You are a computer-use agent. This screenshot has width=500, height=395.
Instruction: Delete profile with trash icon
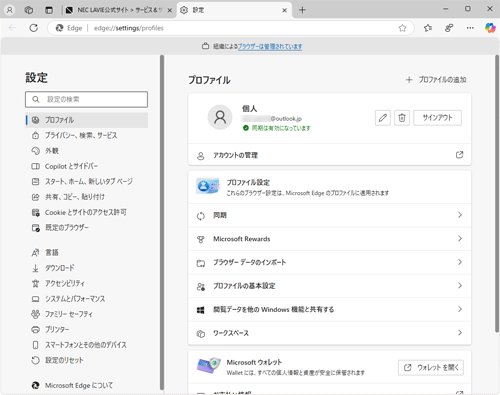[402, 118]
